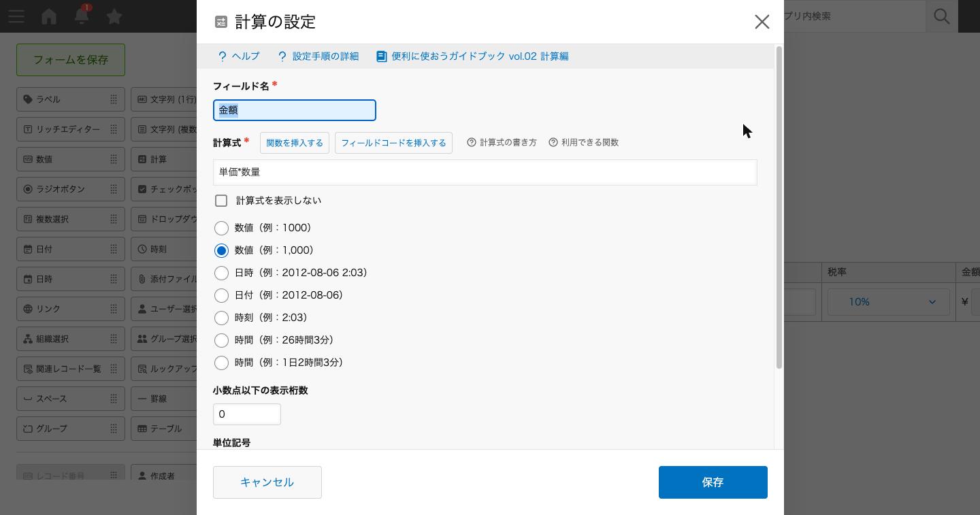Select the 日時 field item

[71, 279]
